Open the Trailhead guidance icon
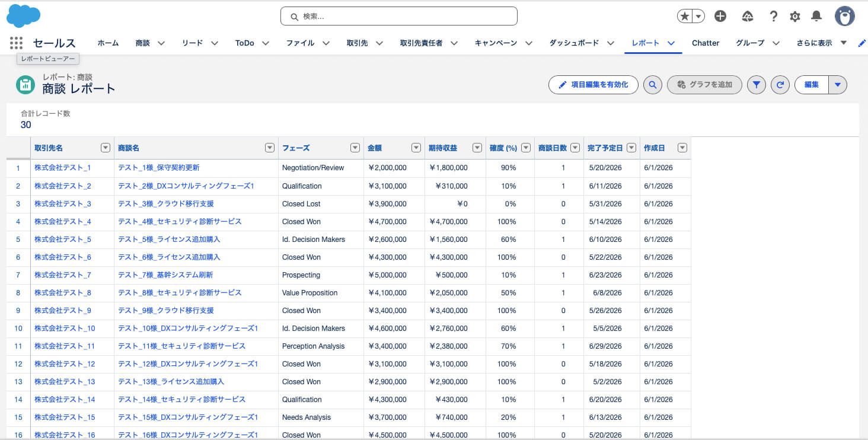 tap(748, 17)
